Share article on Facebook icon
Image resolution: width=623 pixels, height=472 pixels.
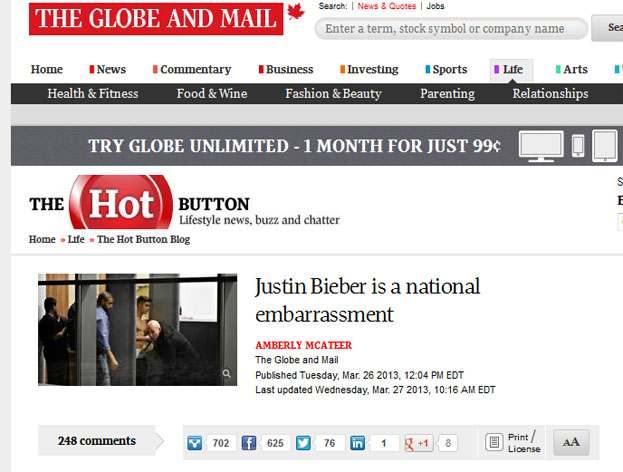click(249, 443)
